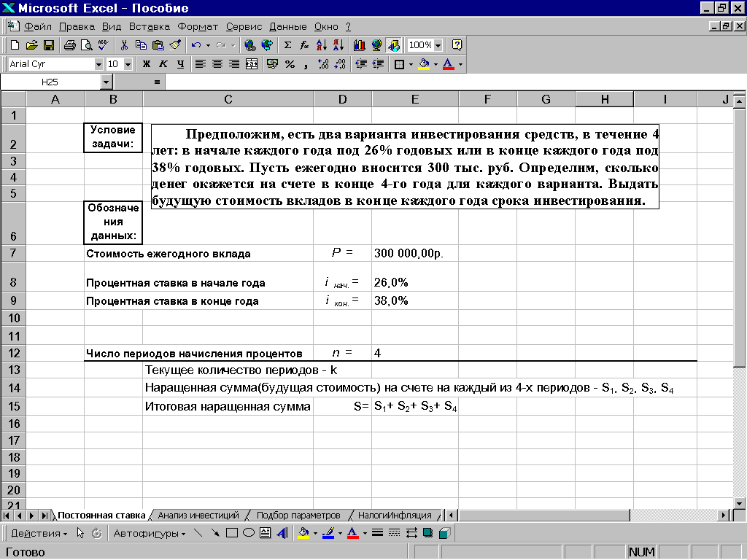Insert a WordArt object

(282, 533)
